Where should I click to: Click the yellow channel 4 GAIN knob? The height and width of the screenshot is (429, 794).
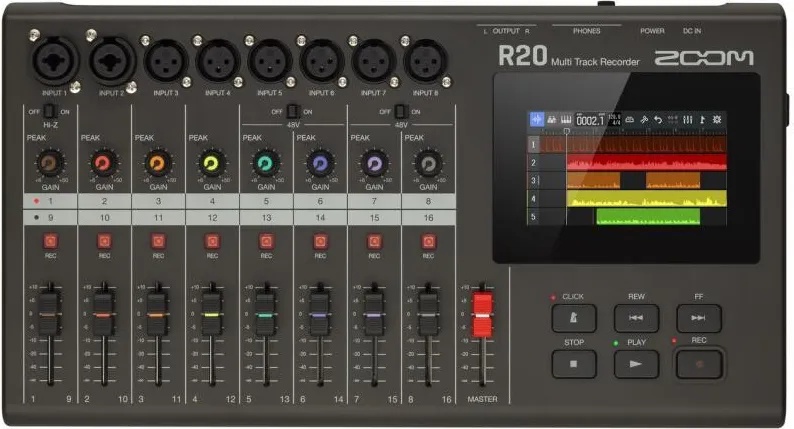tap(212, 163)
